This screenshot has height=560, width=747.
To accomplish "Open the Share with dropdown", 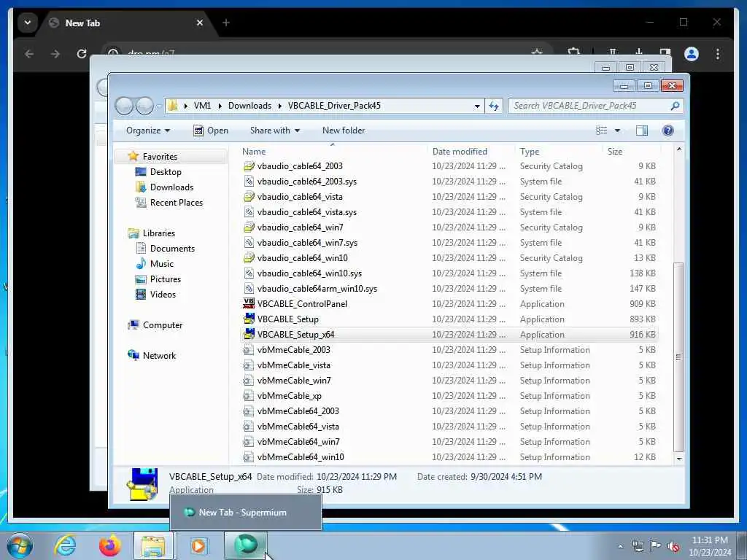I will (x=275, y=131).
